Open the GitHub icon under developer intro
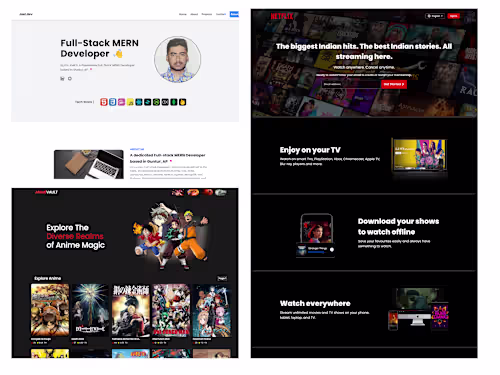The width and height of the screenshot is (500, 375). [70, 79]
